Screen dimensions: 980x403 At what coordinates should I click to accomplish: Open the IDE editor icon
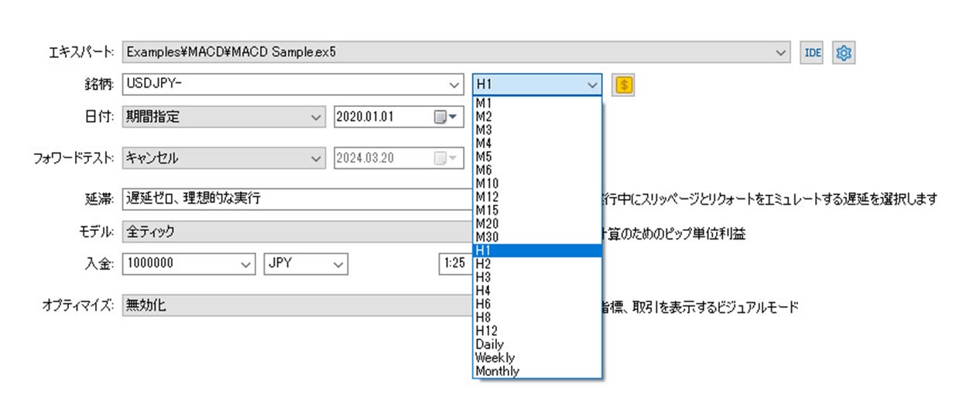point(812,53)
